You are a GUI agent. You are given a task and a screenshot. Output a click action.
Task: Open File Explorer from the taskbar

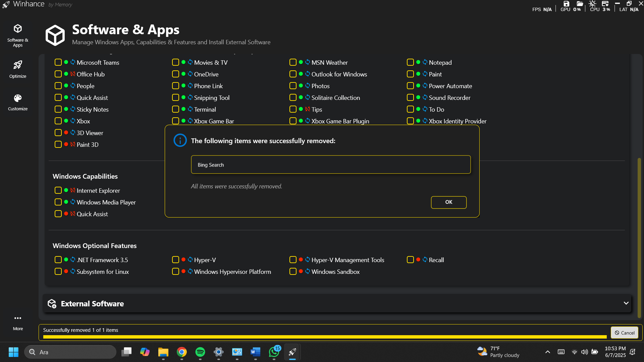(163, 352)
